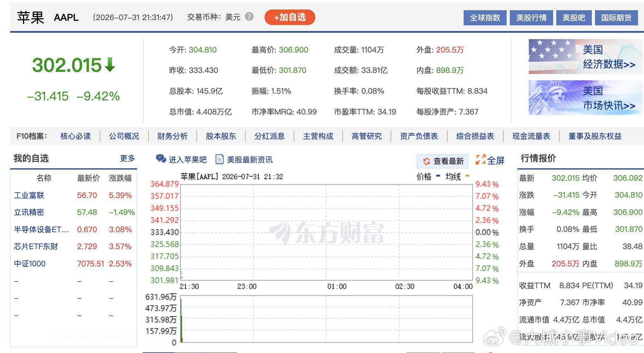
Task: Click 美股最新资讯 link
Action: (250, 160)
